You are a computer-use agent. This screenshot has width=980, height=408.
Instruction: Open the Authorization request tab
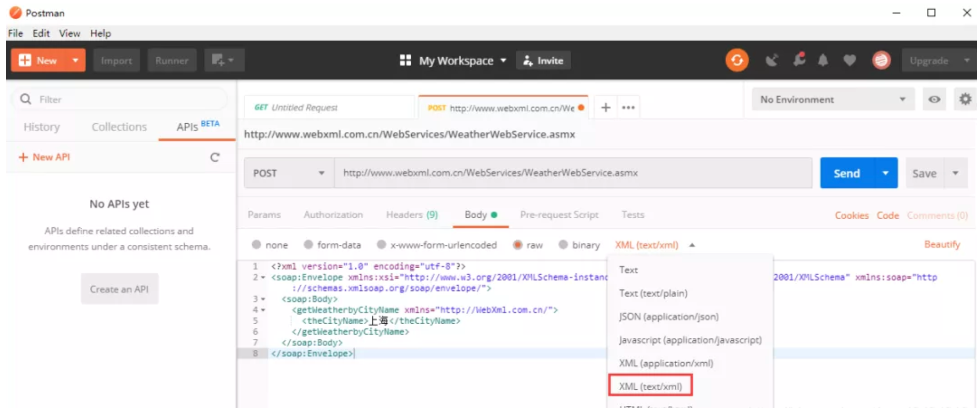(333, 215)
